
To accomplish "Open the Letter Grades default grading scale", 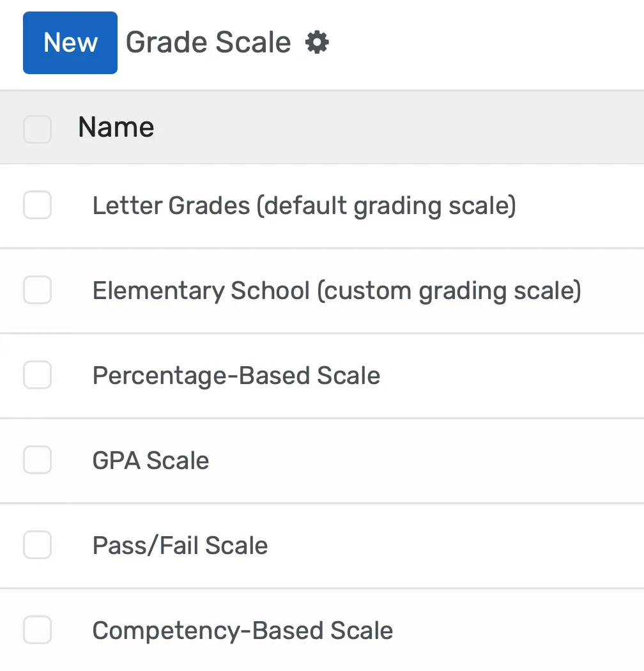I will pyautogui.click(x=303, y=205).
